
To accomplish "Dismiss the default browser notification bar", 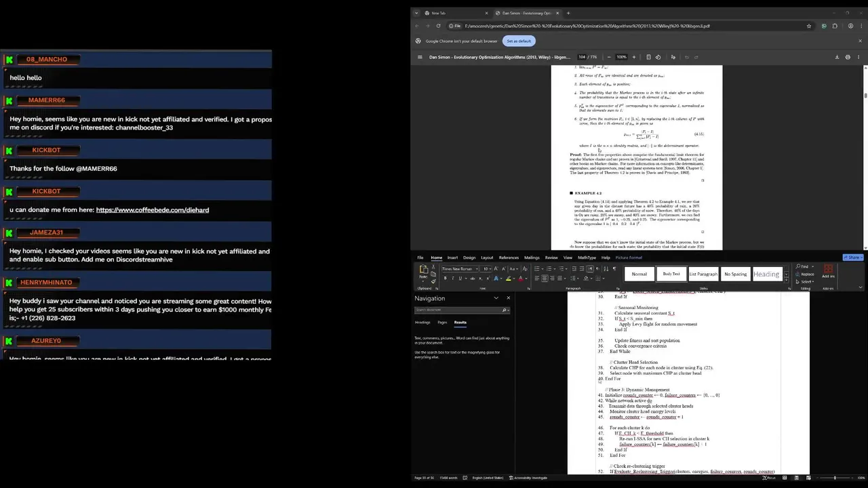I will click(x=861, y=41).
